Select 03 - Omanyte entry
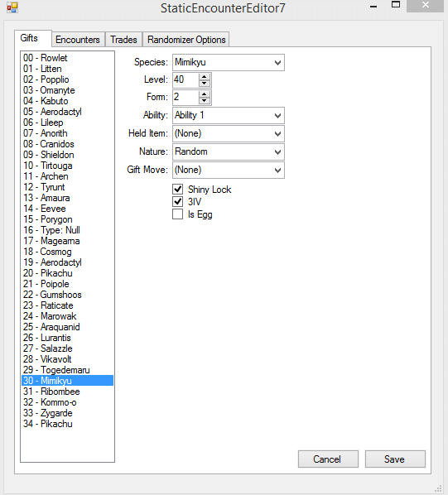The height and width of the screenshot is (495, 448). pos(67,90)
